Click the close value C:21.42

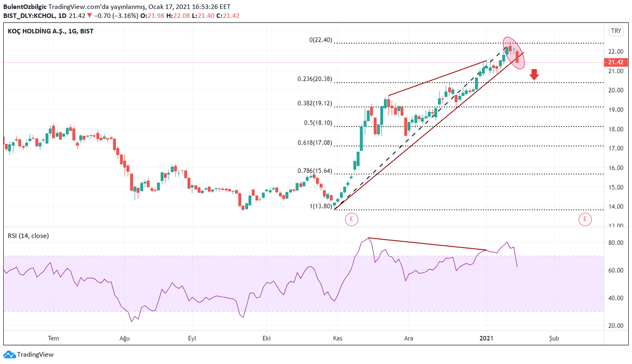(x=229, y=16)
